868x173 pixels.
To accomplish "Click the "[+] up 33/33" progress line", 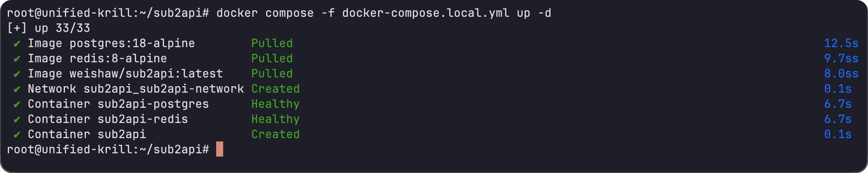I will pyautogui.click(x=48, y=28).
